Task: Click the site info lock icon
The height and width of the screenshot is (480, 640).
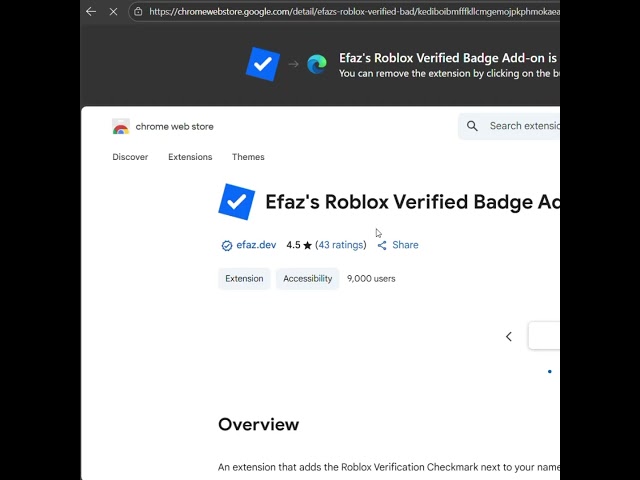Action: click(138, 11)
